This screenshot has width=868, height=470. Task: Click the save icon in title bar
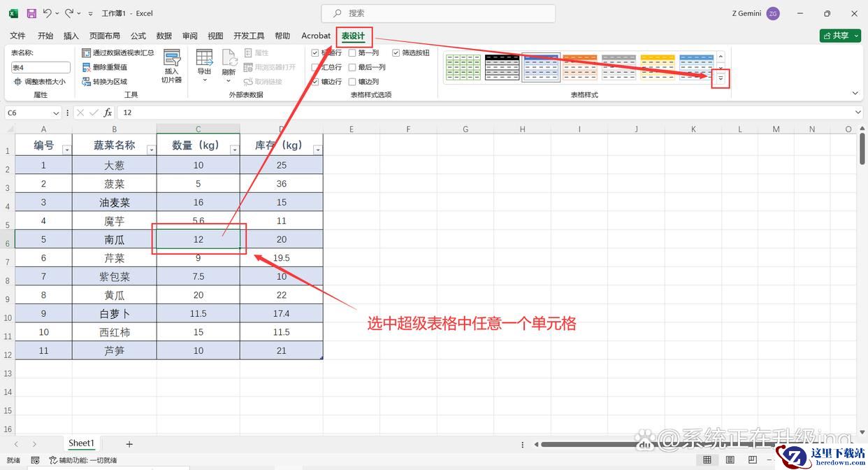coord(31,13)
